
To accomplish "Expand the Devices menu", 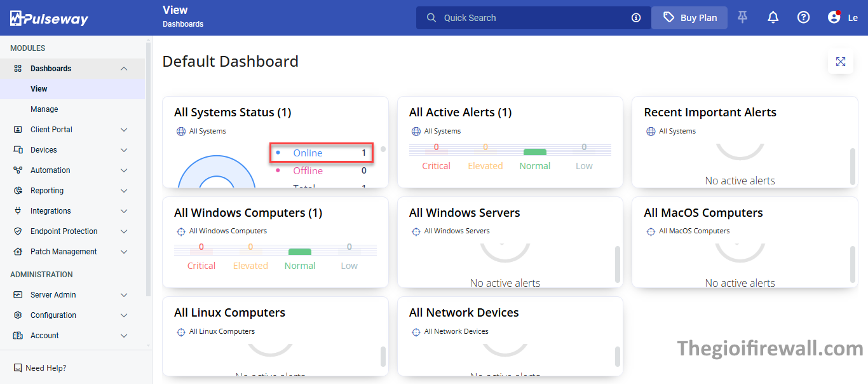I will (x=124, y=150).
